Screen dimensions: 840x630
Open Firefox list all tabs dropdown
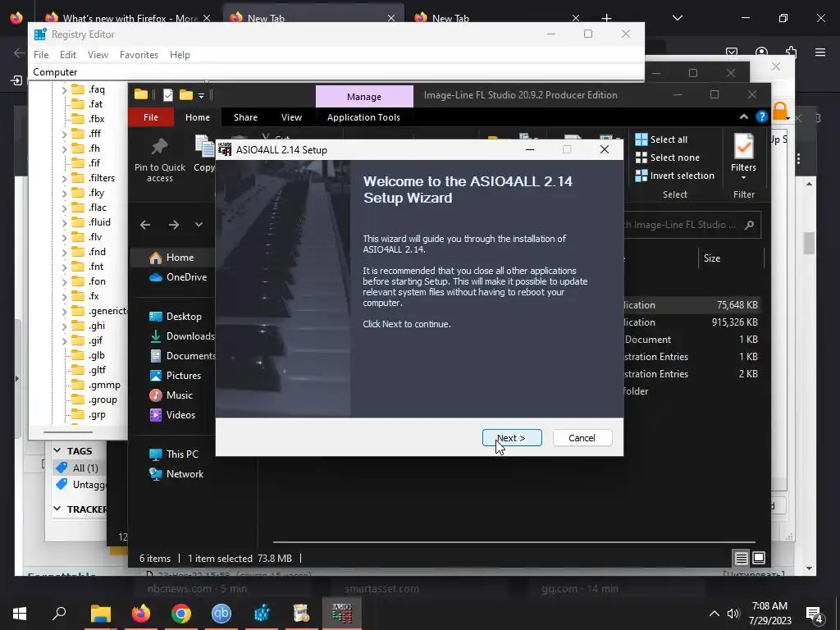tap(677, 18)
